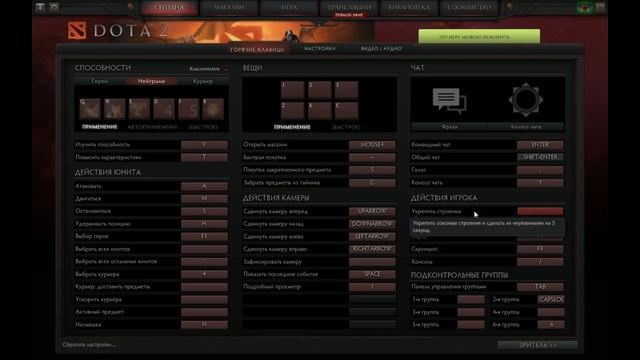Rebind Сдвинуть камеру вперед key UPARROW
Screen dimensions: 640x360
click(372, 211)
